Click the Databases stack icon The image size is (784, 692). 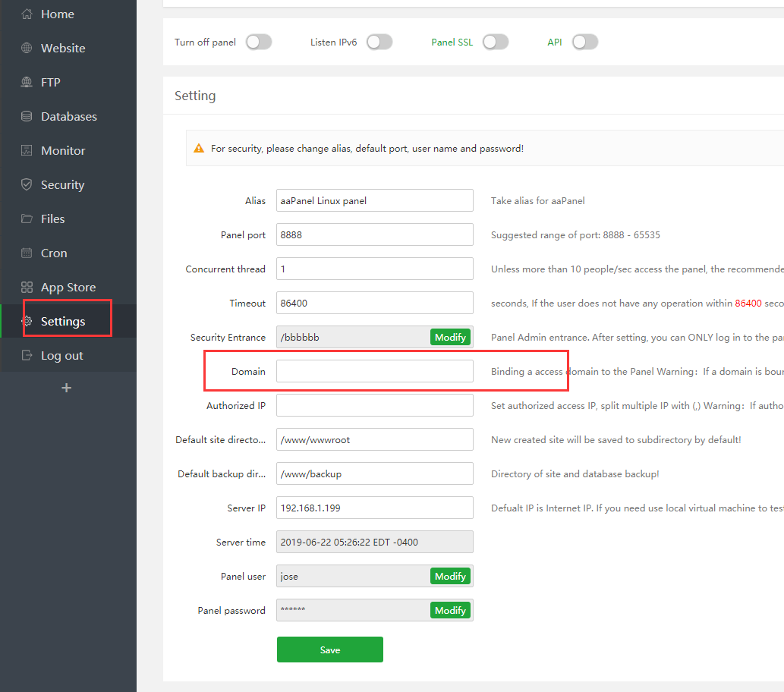27,116
